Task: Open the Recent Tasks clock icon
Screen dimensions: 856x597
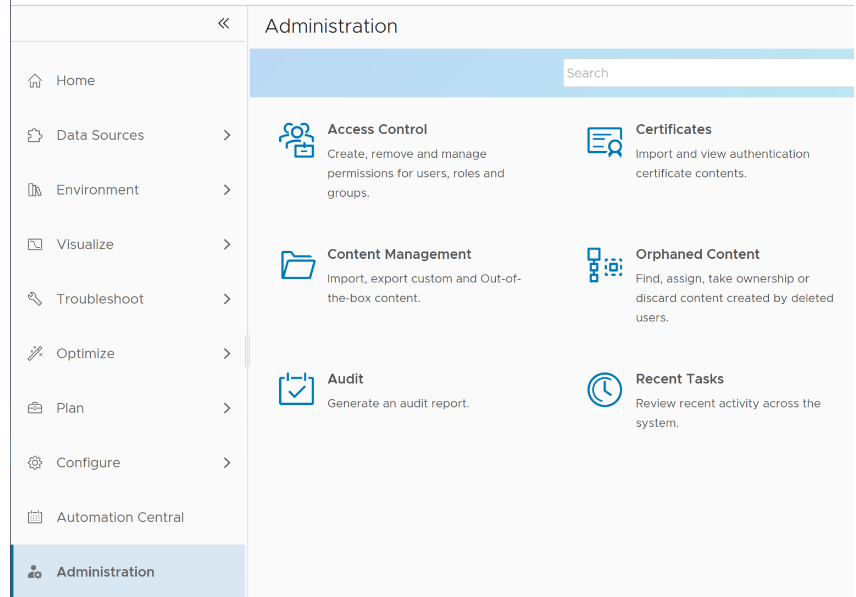Action: (604, 390)
